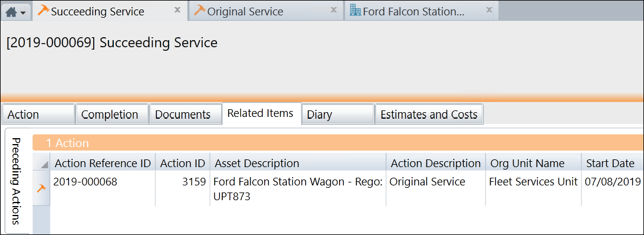Sort by Action Reference ID column header

click(103, 164)
